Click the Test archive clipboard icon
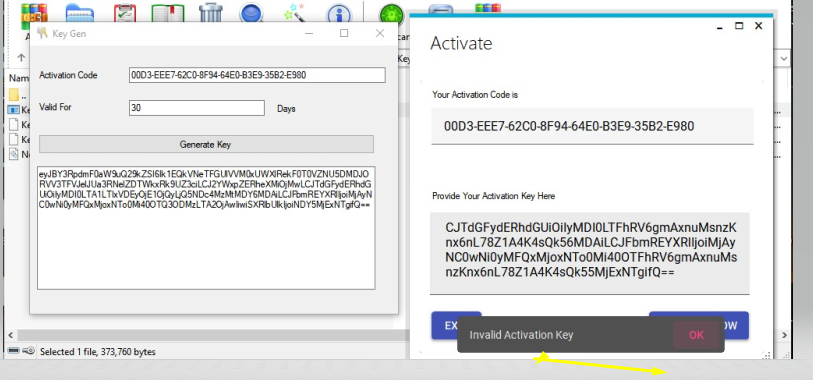The image size is (813, 380). [124, 14]
